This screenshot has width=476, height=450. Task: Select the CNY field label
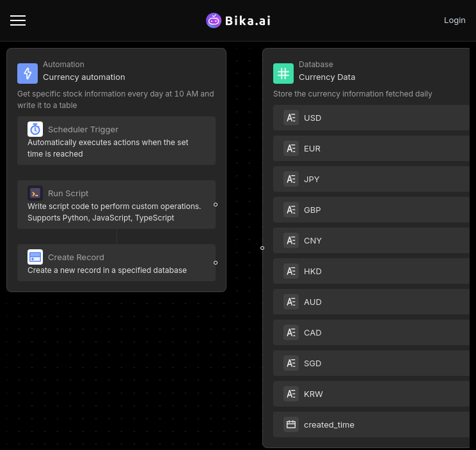click(x=313, y=240)
